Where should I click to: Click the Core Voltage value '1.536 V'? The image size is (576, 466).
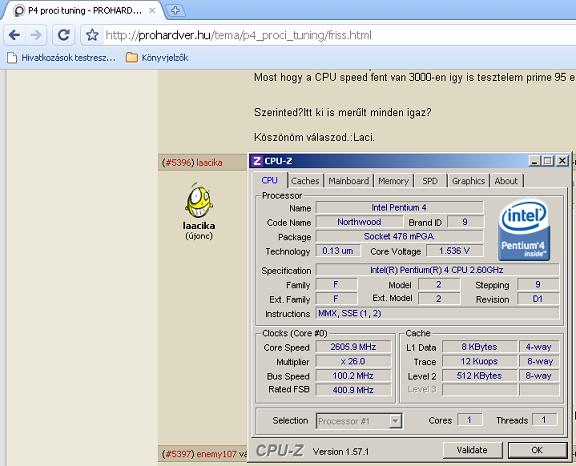tap(454, 251)
